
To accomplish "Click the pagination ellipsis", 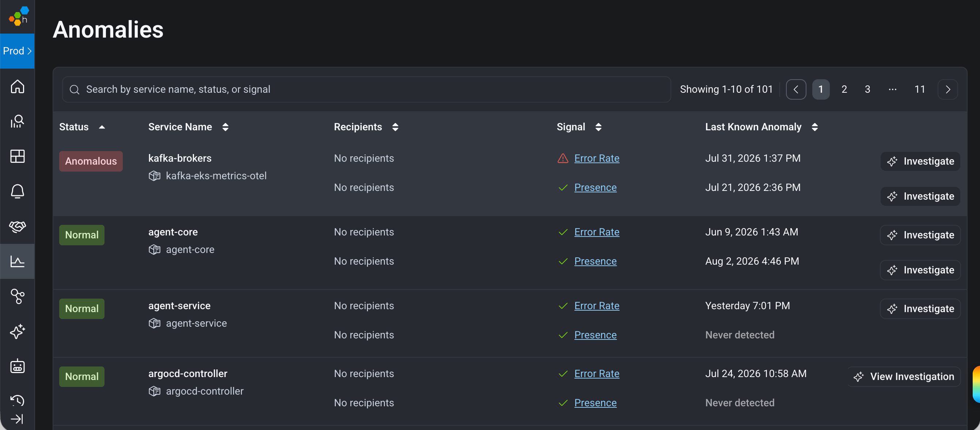I will tap(893, 89).
